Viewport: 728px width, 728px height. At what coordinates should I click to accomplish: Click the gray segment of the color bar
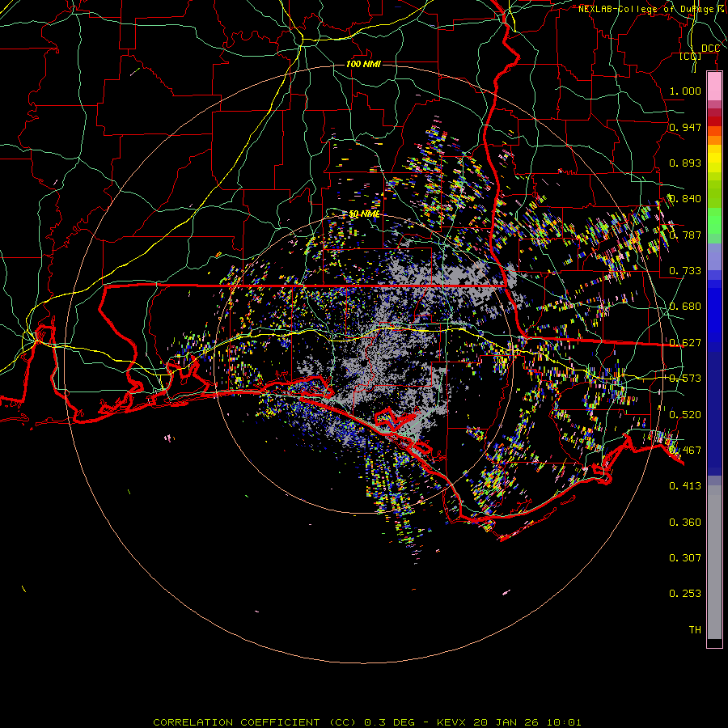[714, 562]
